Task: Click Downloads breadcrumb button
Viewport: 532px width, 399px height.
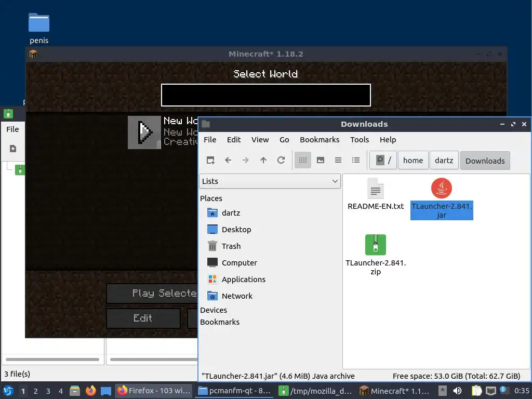Action: pos(485,161)
